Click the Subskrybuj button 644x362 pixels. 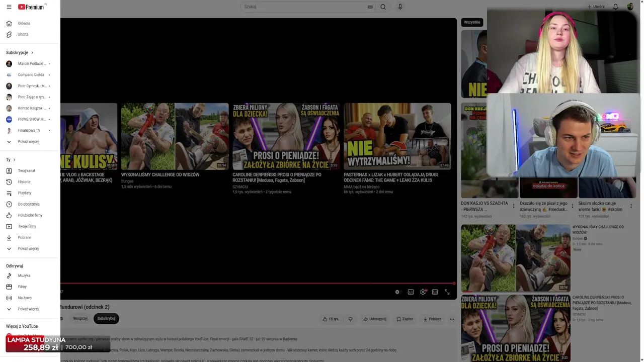tap(106, 318)
